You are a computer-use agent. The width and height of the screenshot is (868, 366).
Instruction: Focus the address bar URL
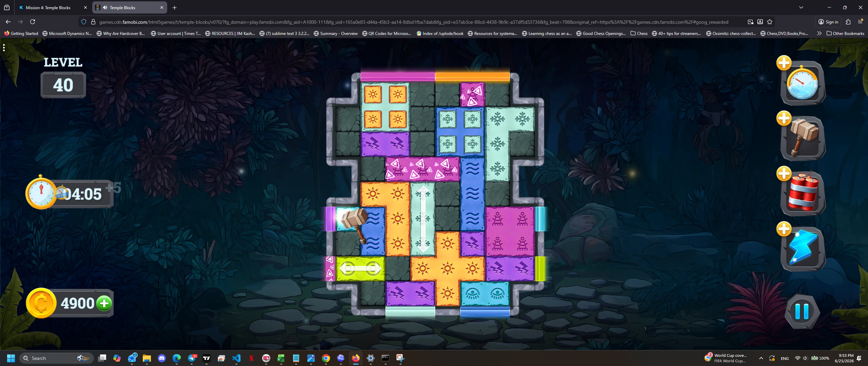point(414,22)
